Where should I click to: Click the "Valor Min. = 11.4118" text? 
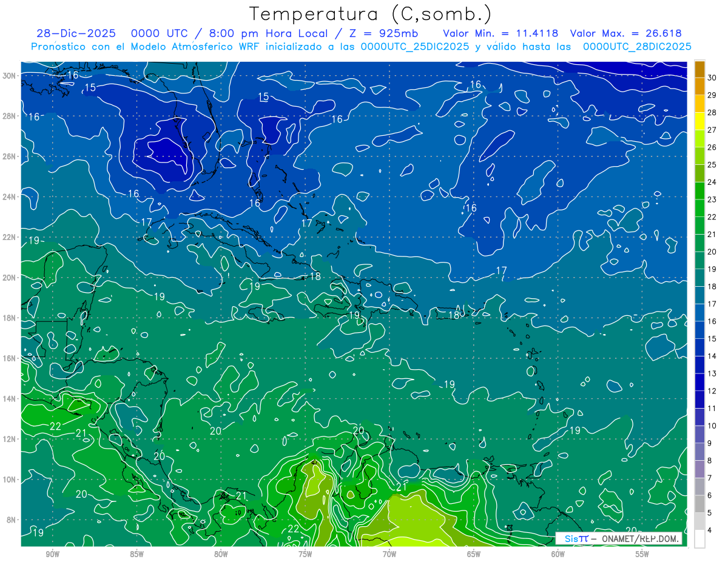click(500, 34)
